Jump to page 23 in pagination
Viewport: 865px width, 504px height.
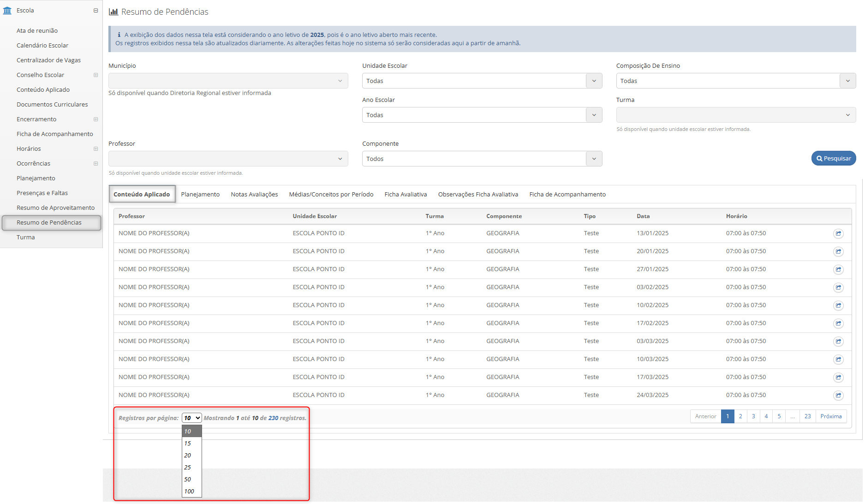[x=807, y=416]
